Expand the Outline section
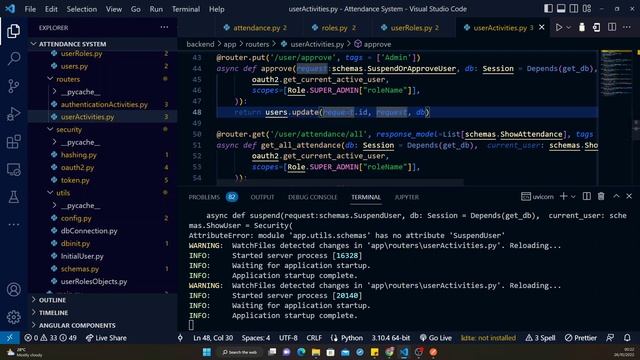The height and width of the screenshot is (360, 640). pyautogui.click(x=102, y=300)
